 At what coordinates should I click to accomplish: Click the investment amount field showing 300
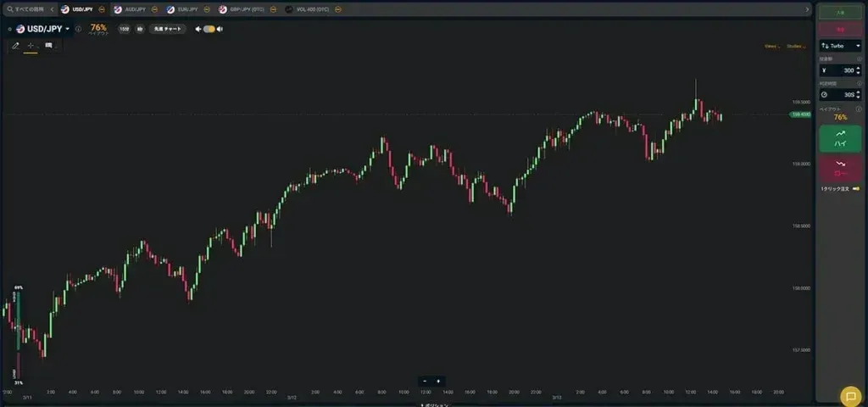[x=839, y=71]
